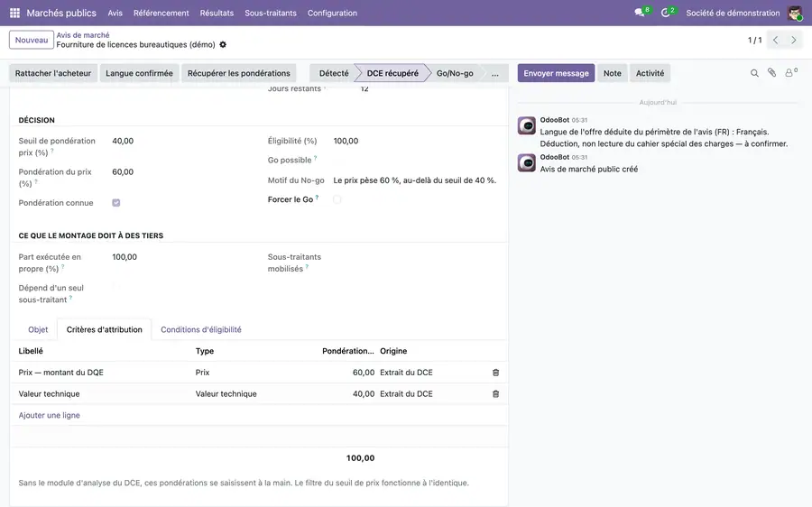
Task: Show followers icon in chatter
Action: (790, 73)
